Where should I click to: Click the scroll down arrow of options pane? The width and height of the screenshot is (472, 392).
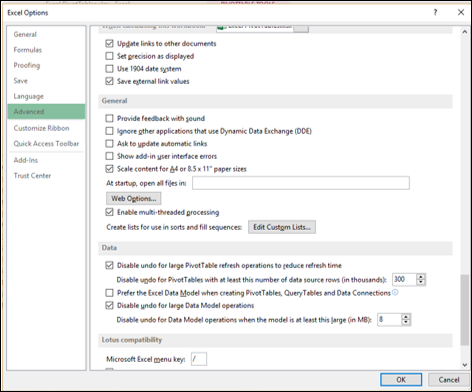tap(465, 365)
